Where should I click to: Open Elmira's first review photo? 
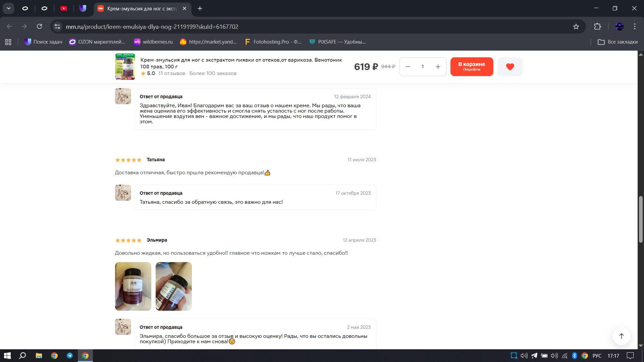click(x=133, y=286)
